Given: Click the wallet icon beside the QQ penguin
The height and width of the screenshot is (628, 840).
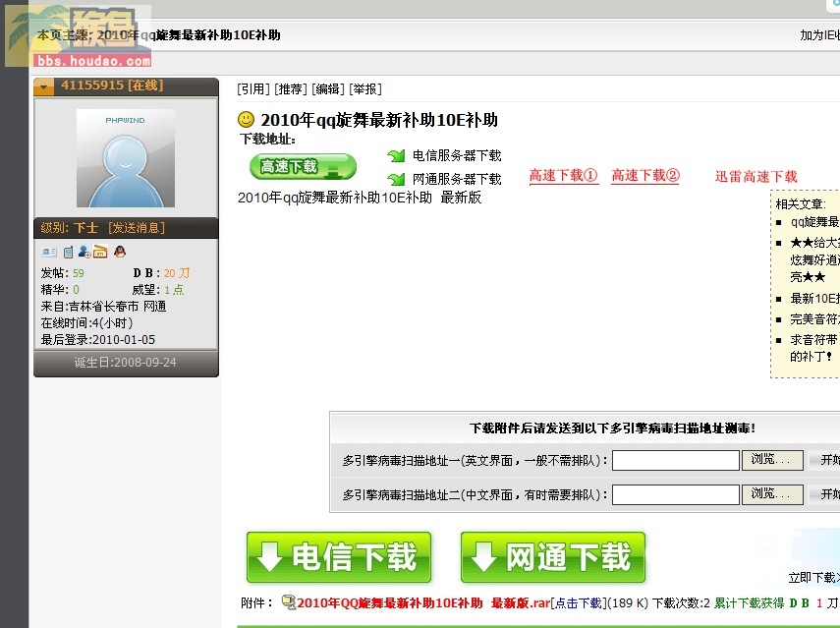Looking at the screenshot, I should [100, 252].
